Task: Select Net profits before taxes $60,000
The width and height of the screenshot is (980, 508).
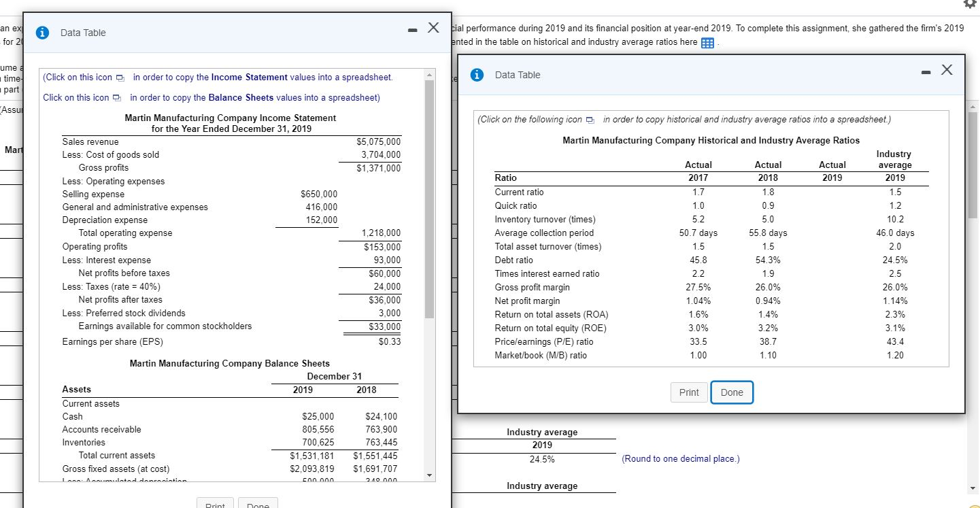Action: pos(384,273)
